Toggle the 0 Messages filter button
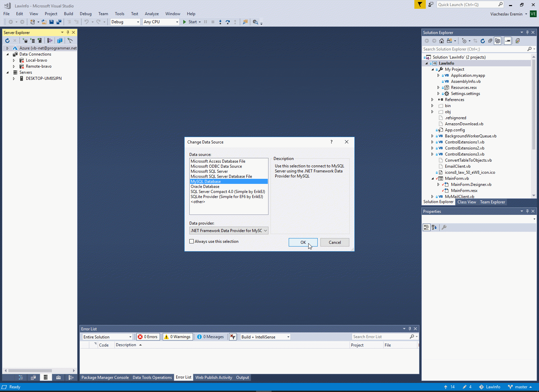The width and height of the screenshot is (539, 392). 211,337
